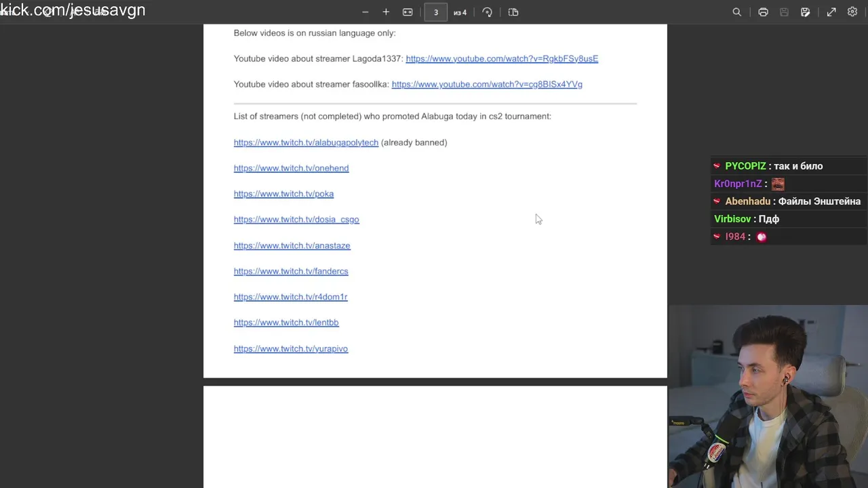The image size is (868, 488).
Task: Edit the page number field showing 3
Action: pyautogui.click(x=436, y=12)
